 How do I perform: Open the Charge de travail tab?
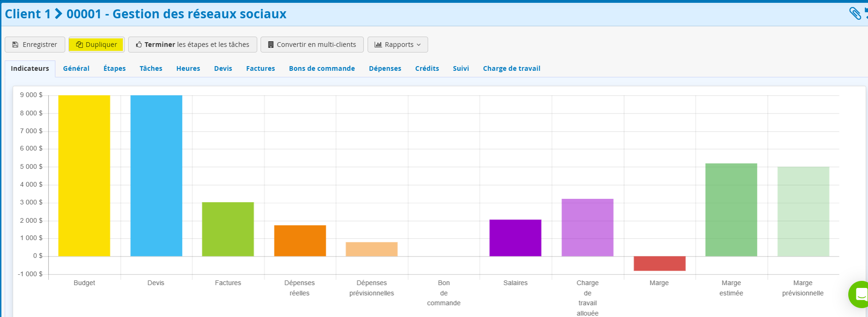point(511,68)
